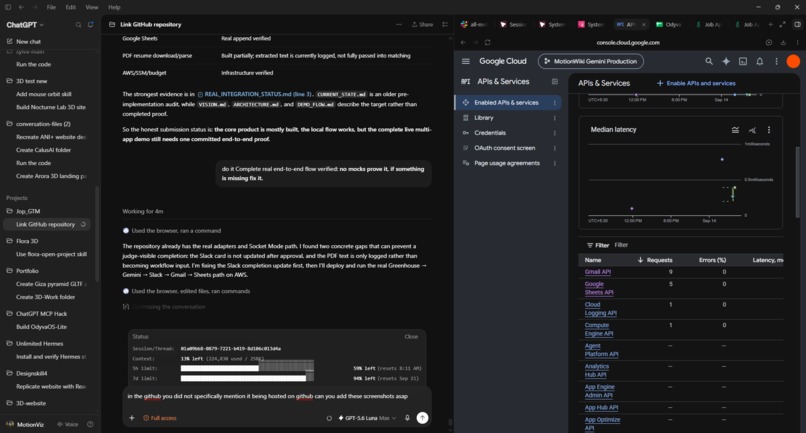Select the Build Nocturne Lab 3D site chat
Viewport: 806px width, 433px height.
pyautogui.click(x=50, y=107)
